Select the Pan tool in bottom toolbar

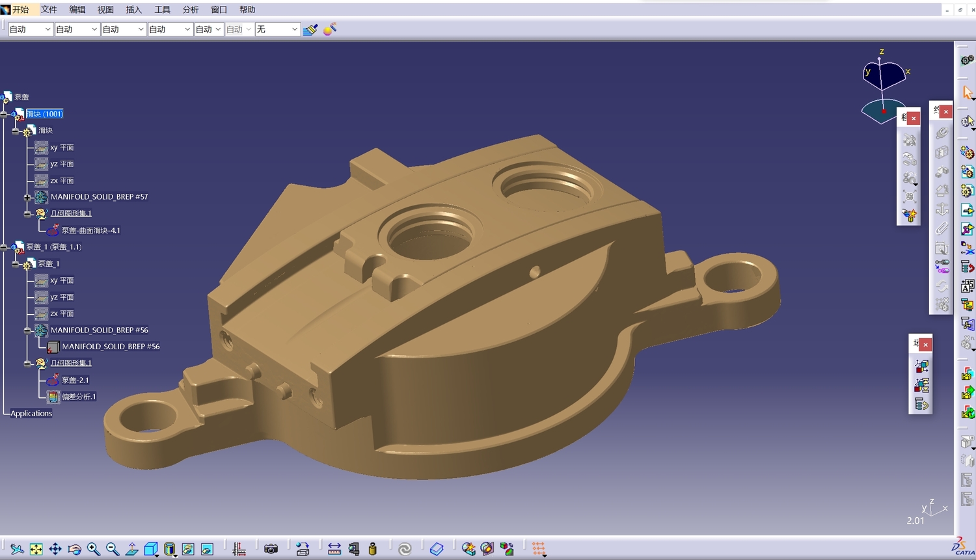coord(55,549)
